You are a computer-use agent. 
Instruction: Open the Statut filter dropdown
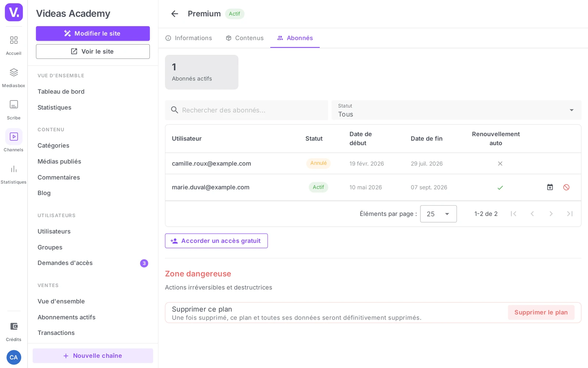click(x=456, y=110)
